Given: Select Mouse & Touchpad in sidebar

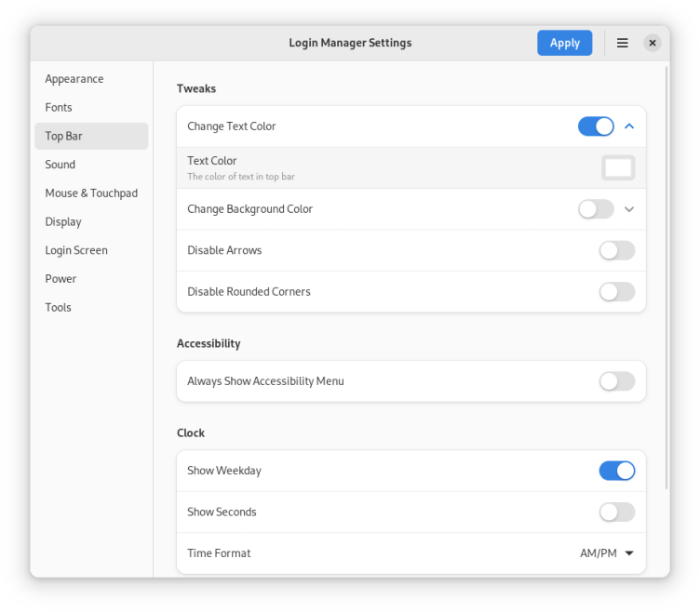Looking at the screenshot, I should point(91,193).
